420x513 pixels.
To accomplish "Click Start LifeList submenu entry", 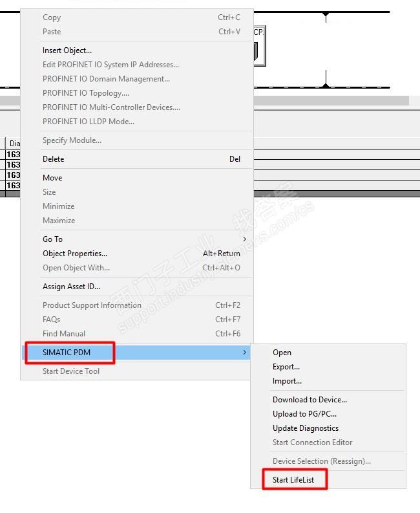I will pyautogui.click(x=328, y=480).
